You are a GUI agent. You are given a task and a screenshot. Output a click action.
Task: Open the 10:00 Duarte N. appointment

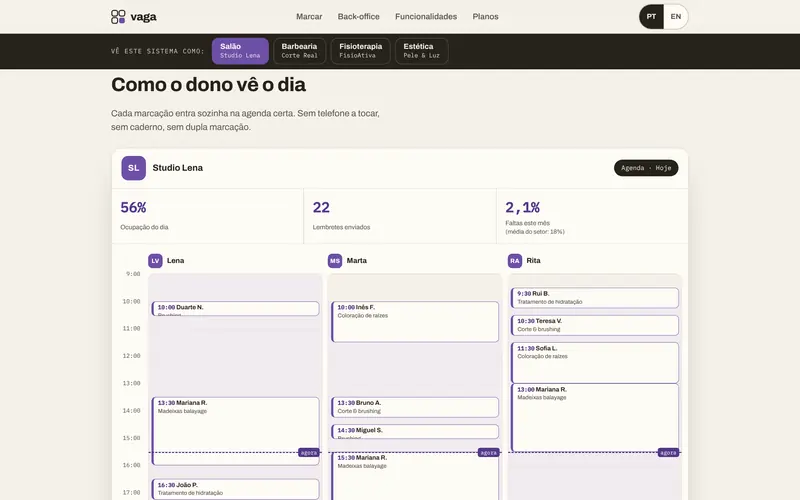pos(235,309)
